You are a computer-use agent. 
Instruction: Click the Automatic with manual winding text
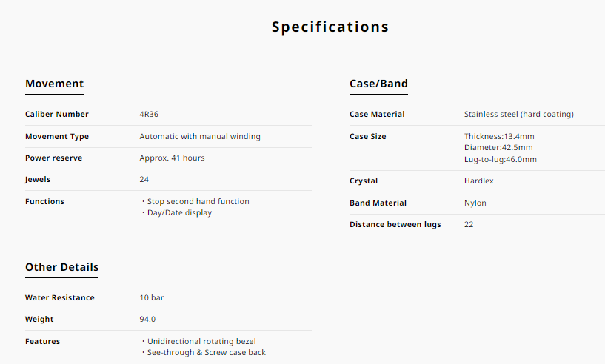click(x=200, y=137)
